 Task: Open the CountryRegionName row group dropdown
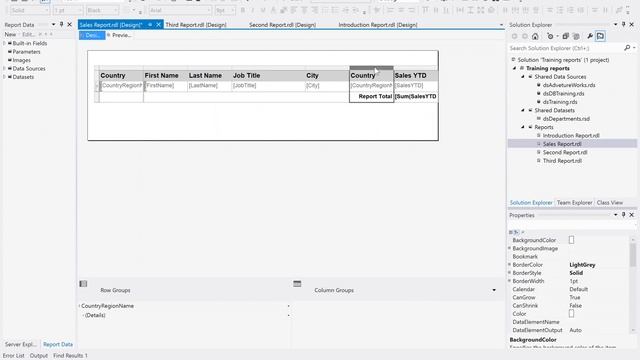pos(288,306)
